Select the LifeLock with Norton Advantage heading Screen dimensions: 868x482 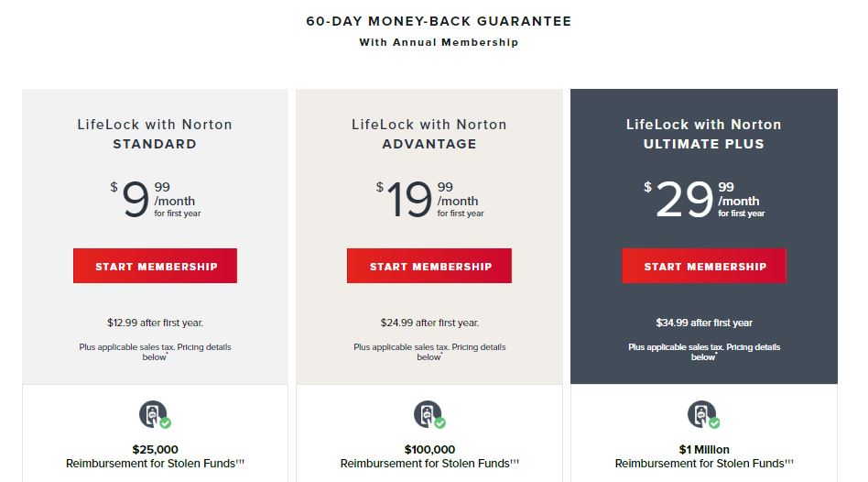(429, 134)
